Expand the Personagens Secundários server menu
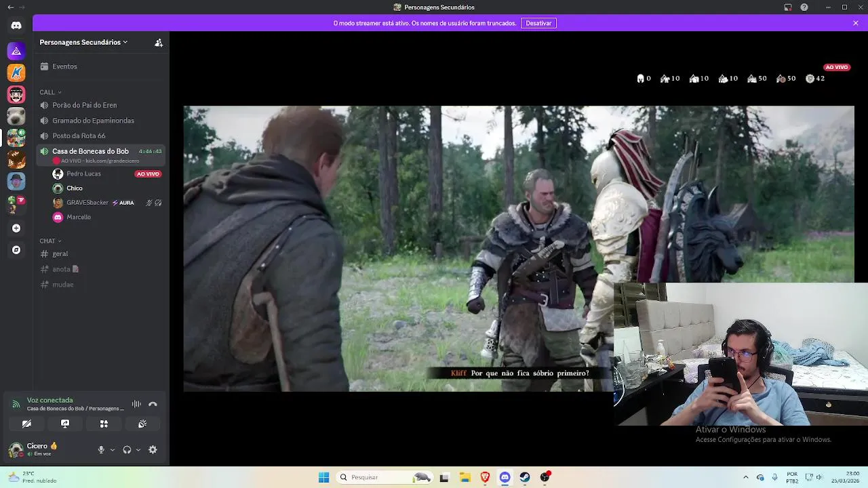The height and width of the screenshot is (488, 868). pyautogui.click(x=83, y=42)
